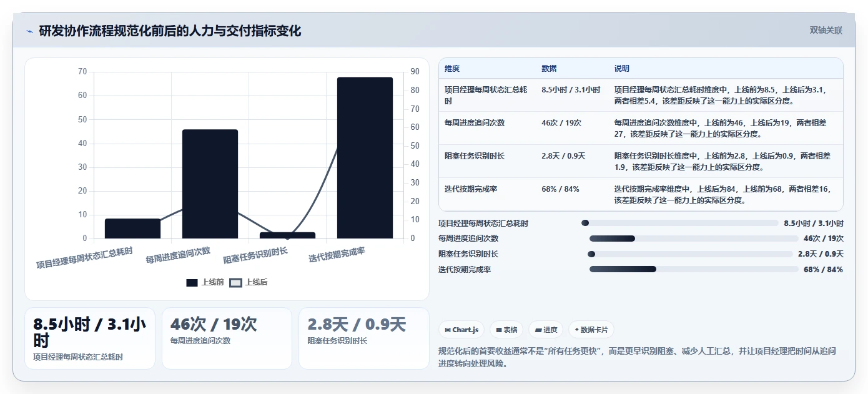Screen dimensions: 868x394
Task: Click the 68% / 84% value beside its progress bar
Action: click(x=823, y=270)
